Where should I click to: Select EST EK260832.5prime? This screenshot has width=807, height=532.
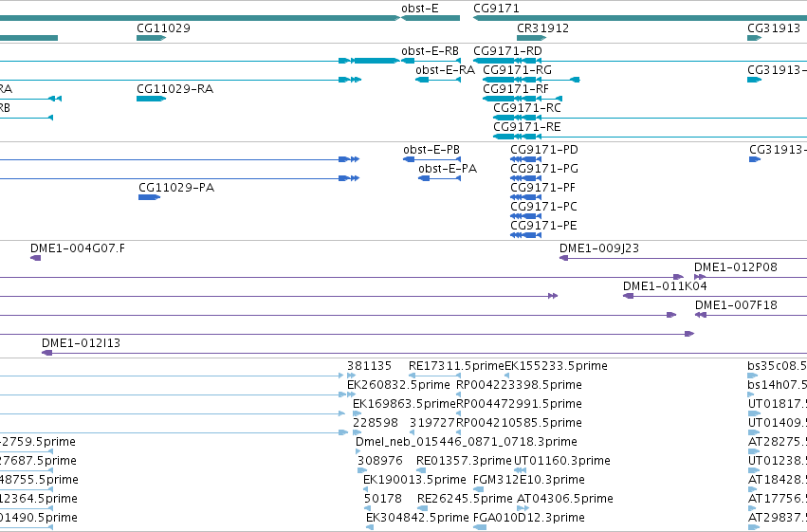click(x=399, y=385)
